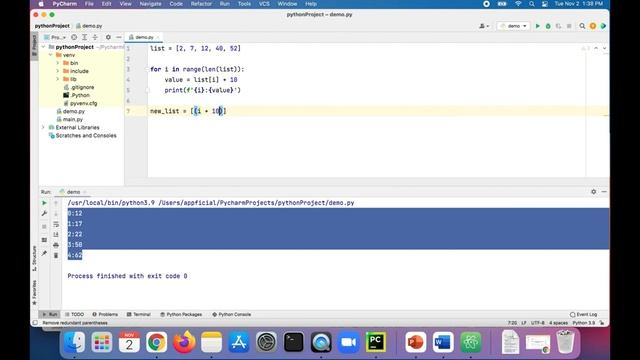This screenshot has height=360, width=640.
Task: Clear all Run console output with trash icon
Action: 56,256
